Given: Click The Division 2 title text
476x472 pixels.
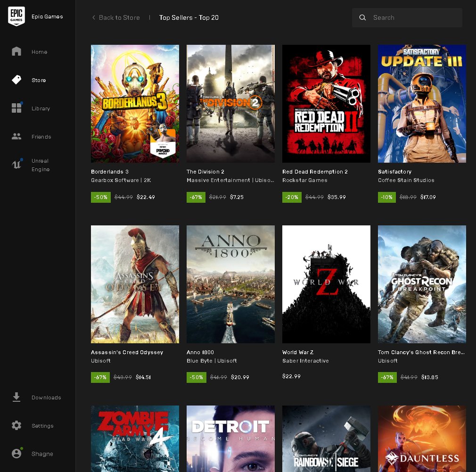Looking at the screenshot, I should coord(205,172).
